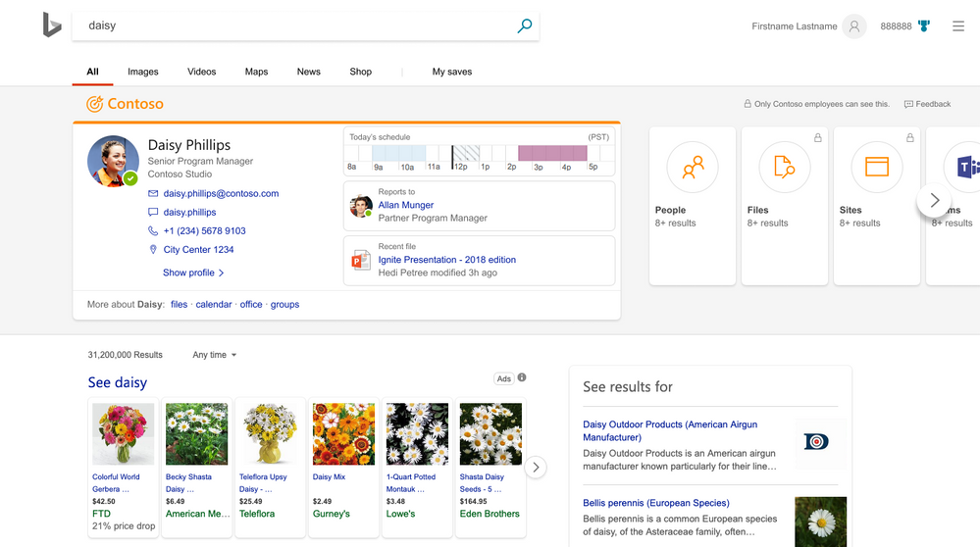The width and height of the screenshot is (980, 547).
Task: Click the Feedback icon
Action: pos(908,104)
